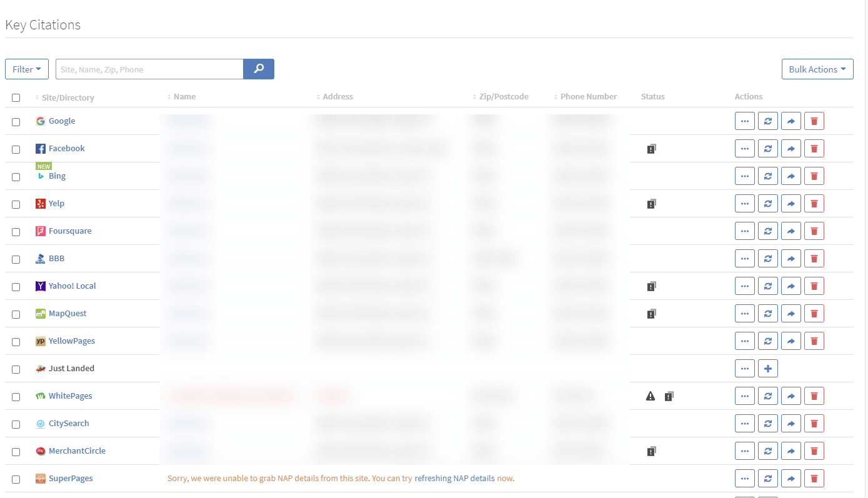Expand the Bulk Actions dropdown
This screenshot has width=868, height=498.
(x=817, y=69)
